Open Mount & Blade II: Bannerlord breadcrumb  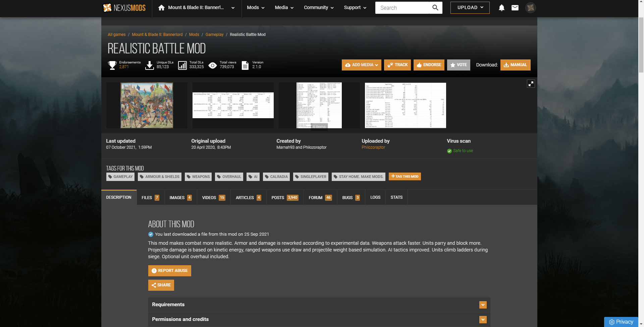click(157, 35)
